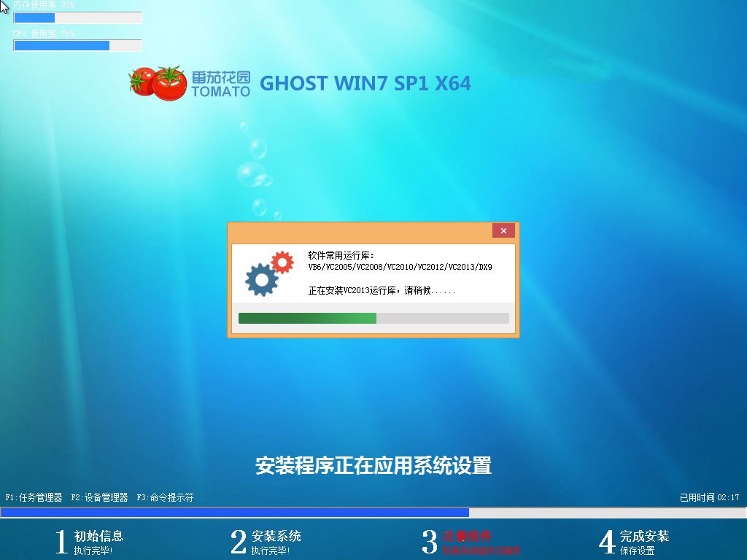The image size is (747, 560).
Task: Click the CPU 使用率 label
Action: click(44, 34)
